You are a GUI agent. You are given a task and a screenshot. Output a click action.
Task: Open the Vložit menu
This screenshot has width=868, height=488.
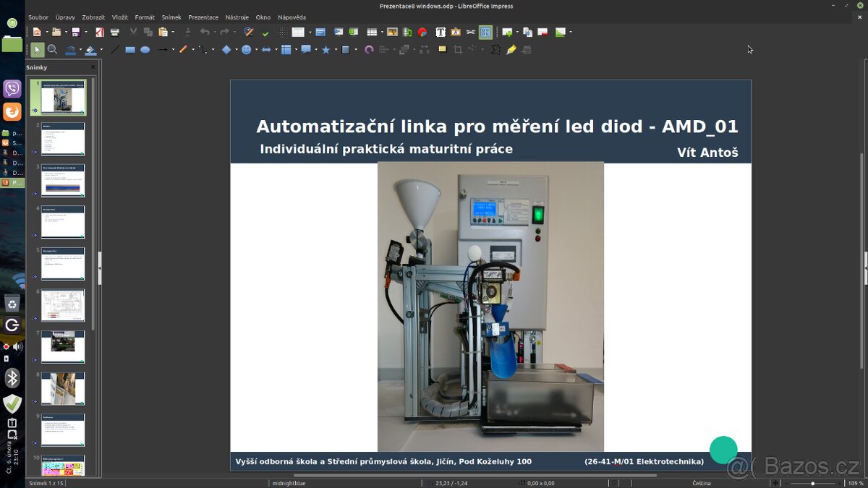point(120,17)
